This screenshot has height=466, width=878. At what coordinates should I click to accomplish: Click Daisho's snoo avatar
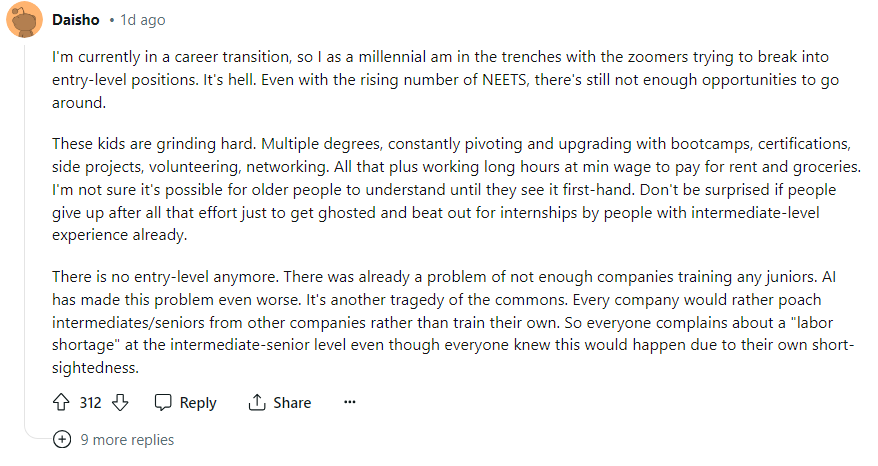[x=23, y=20]
